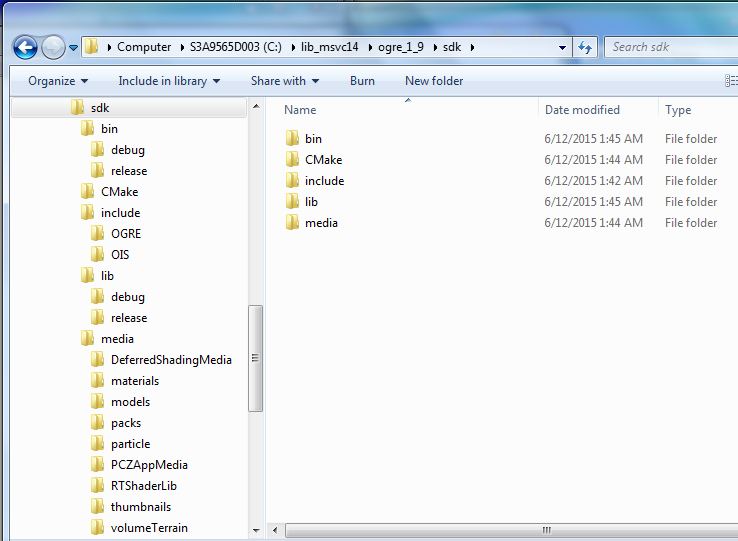738x541 pixels.
Task: Select the include folder icon in file list
Action: [x=292, y=180]
